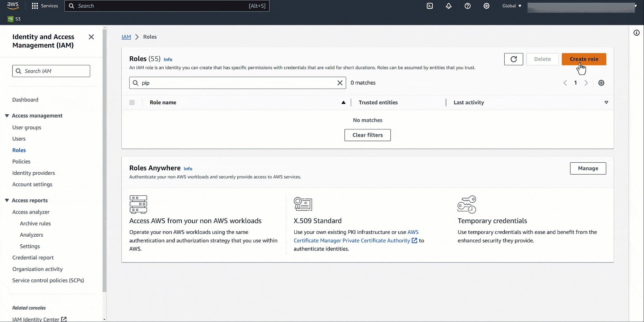Click the magnifier icon in roles filter
The width and height of the screenshot is (644, 322).
(x=136, y=83)
